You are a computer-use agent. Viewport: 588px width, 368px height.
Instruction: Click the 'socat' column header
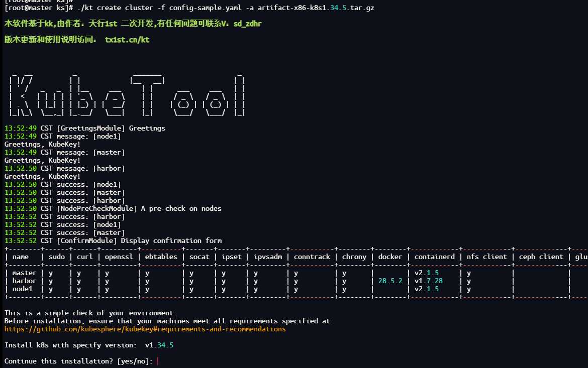pos(200,257)
